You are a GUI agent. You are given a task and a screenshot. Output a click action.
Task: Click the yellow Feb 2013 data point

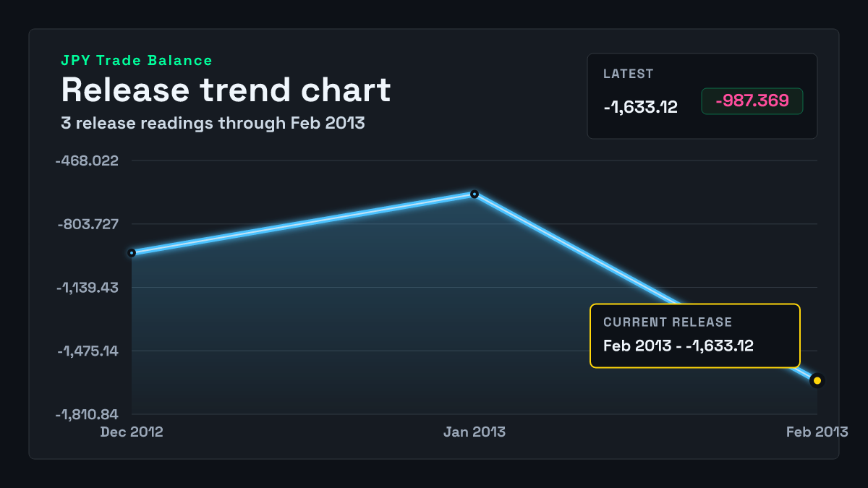[817, 380]
